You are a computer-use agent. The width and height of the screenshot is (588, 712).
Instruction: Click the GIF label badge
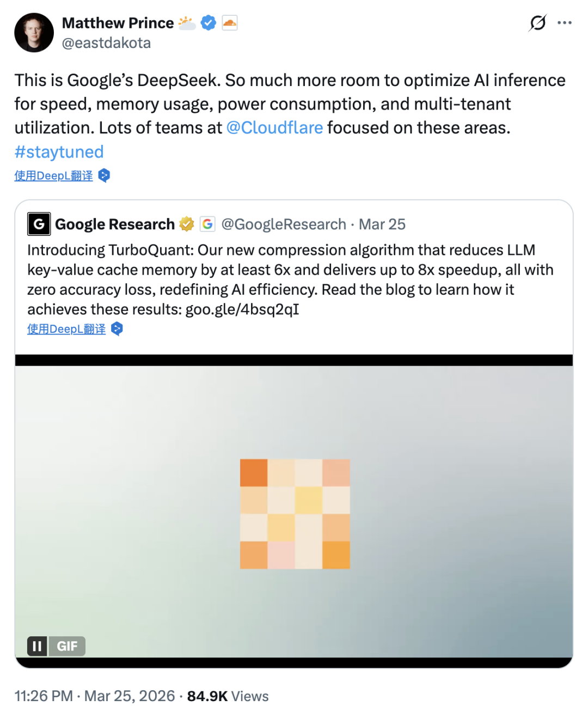coord(67,646)
